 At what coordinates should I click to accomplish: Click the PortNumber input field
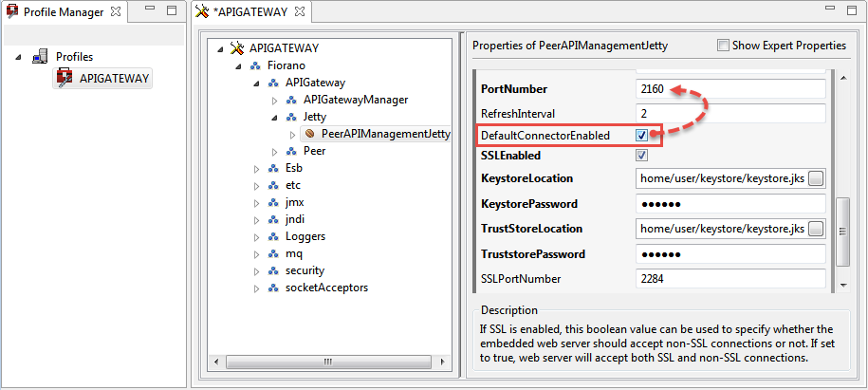730,89
